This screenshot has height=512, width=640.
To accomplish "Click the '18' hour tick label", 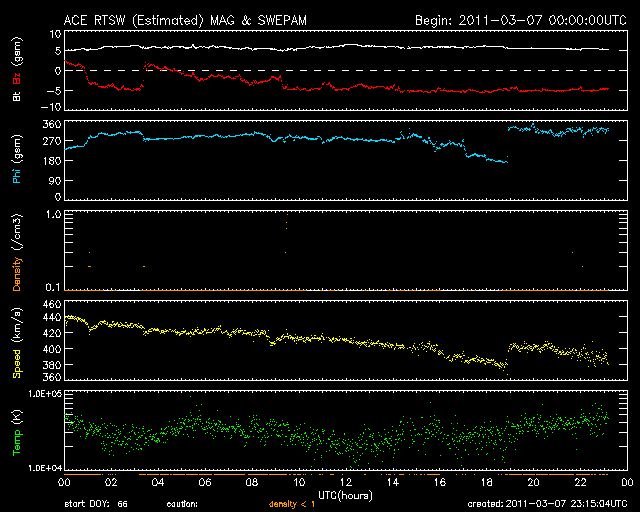I will (x=486, y=482).
